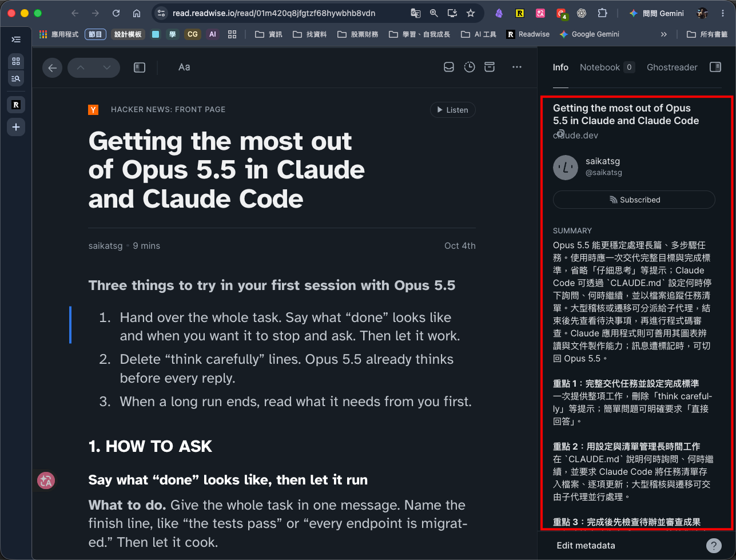Open the search list icon in sidebar

pyautogui.click(x=16, y=79)
